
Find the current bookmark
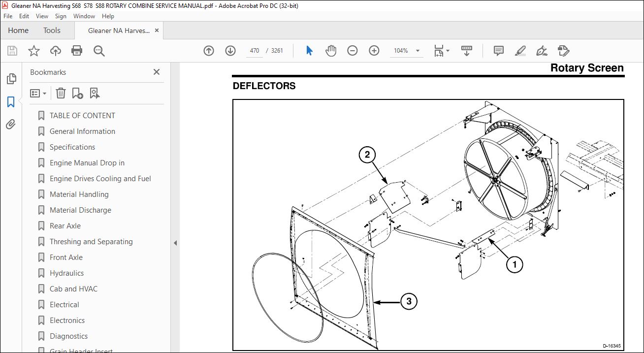coord(95,93)
